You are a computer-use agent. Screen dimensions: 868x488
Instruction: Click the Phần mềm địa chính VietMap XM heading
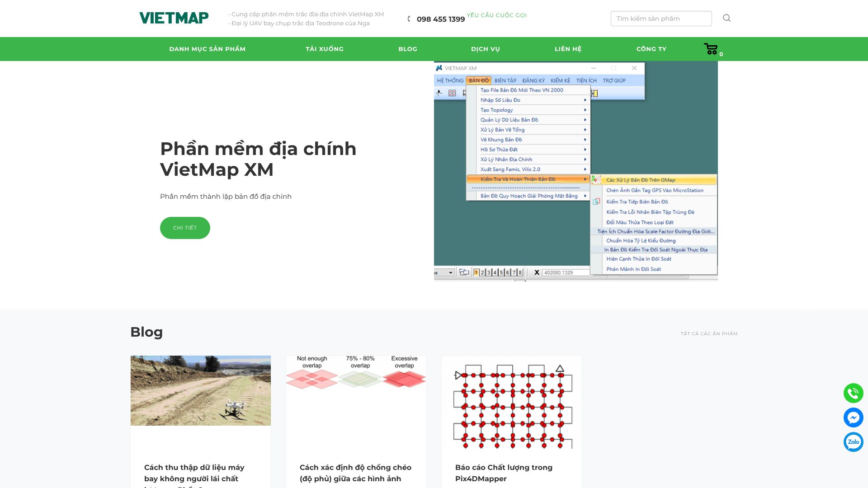pyautogui.click(x=258, y=159)
